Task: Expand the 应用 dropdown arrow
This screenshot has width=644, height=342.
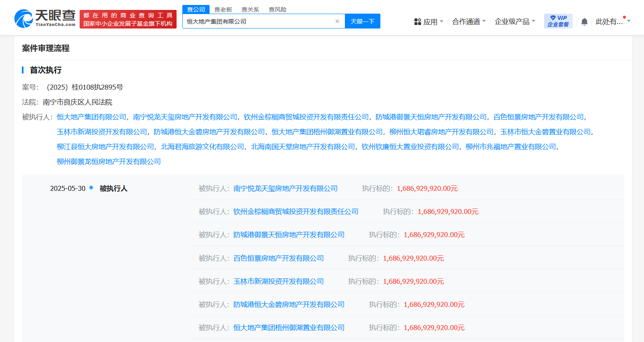Action: tap(441, 21)
